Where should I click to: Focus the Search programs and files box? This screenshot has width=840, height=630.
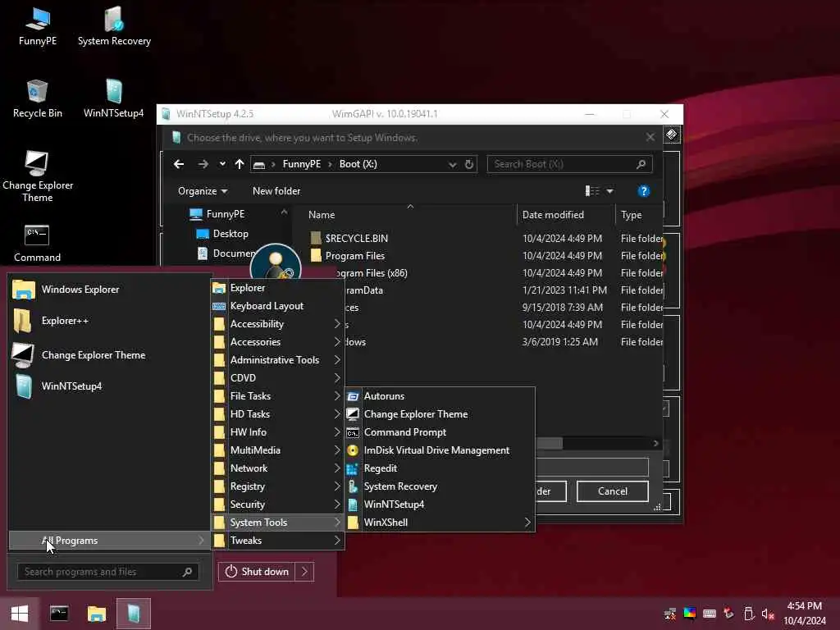pyautogui.click(x=108, y=572)
